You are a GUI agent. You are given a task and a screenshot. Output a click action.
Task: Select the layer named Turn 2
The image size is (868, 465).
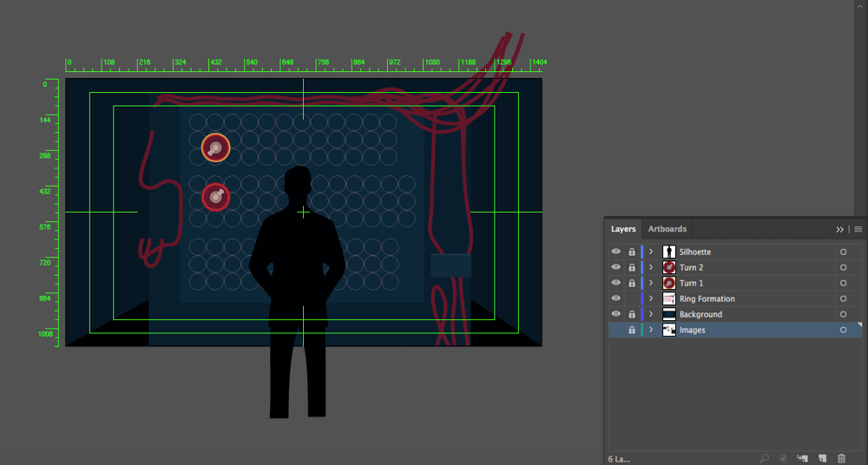[x=691, y=267]
